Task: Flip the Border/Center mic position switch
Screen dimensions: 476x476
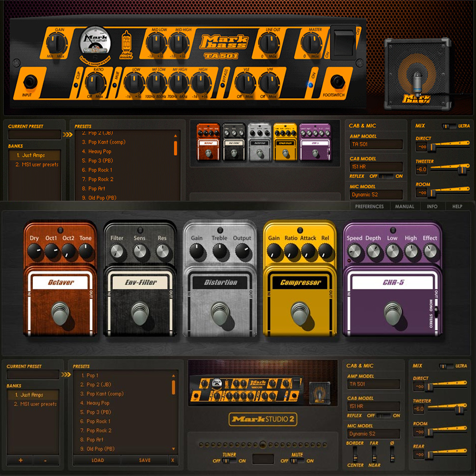Action: (355, 454)
